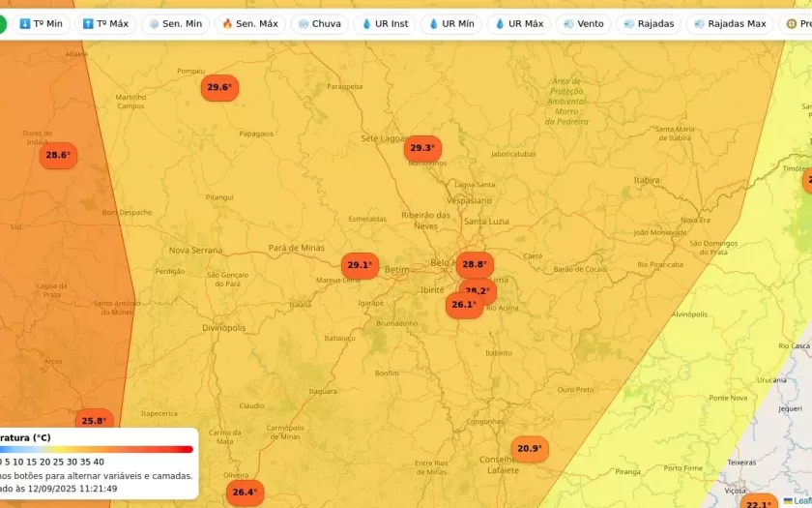Toggle the Tº Máx temperature layer
This screenshot has width=812, height=508.
tap(104, 23)
